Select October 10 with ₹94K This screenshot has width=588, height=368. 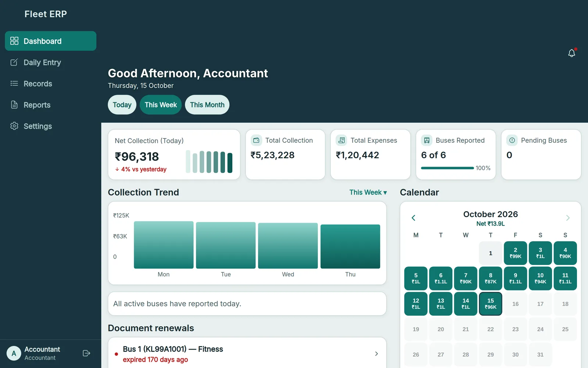click(540, 279)
